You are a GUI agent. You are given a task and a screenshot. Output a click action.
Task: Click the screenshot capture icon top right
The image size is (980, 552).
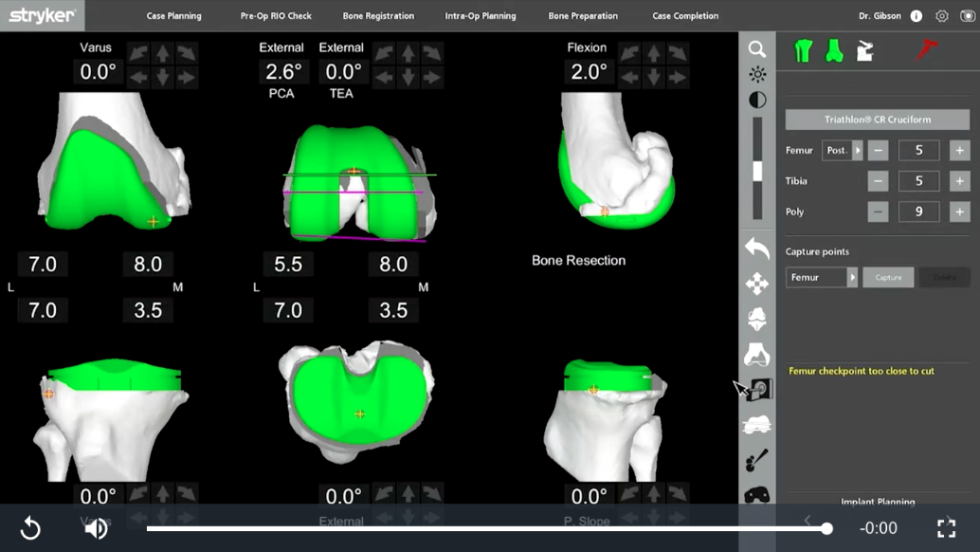point(968,16)
